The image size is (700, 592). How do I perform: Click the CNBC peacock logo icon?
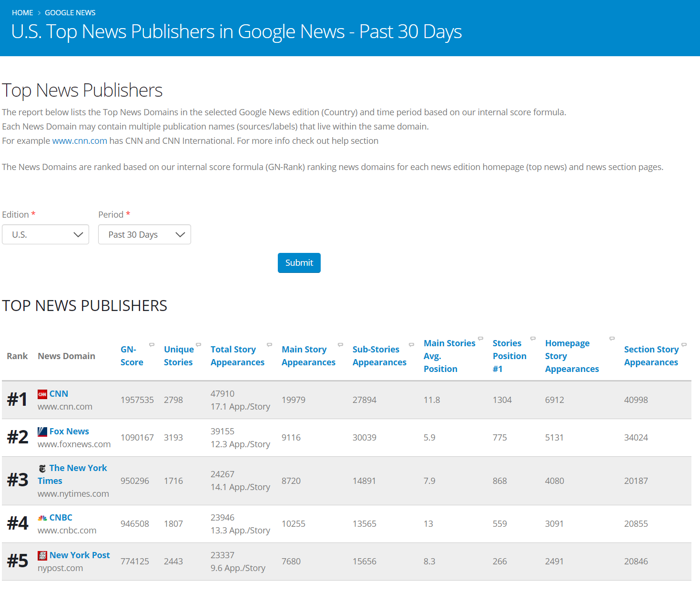42,518
